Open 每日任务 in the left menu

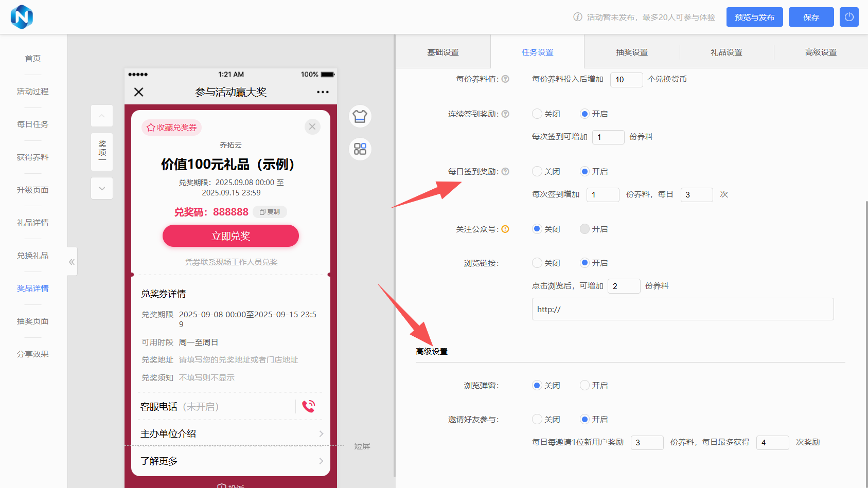[33, 124]
